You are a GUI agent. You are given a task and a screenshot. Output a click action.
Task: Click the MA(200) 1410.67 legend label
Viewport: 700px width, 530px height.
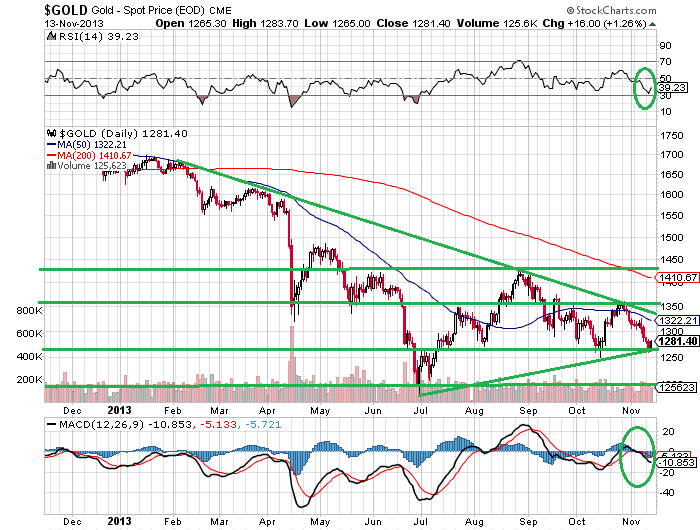(94, 155)
